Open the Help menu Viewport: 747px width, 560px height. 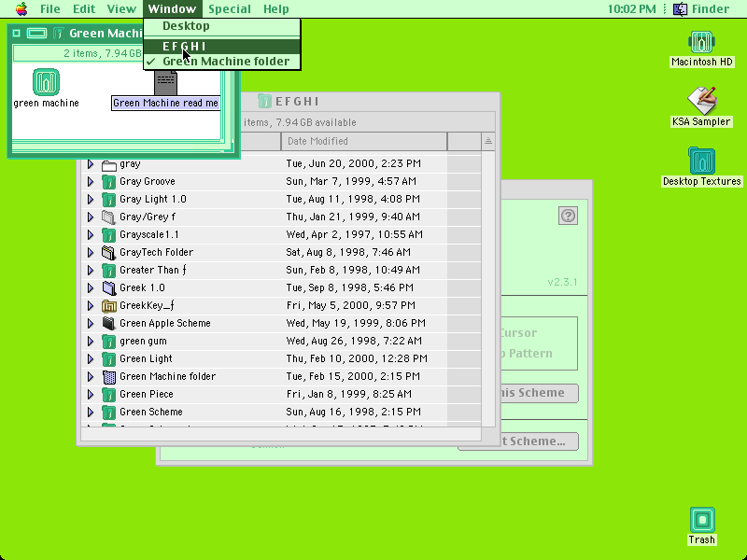pyautogui.click(x=275, y=8)
